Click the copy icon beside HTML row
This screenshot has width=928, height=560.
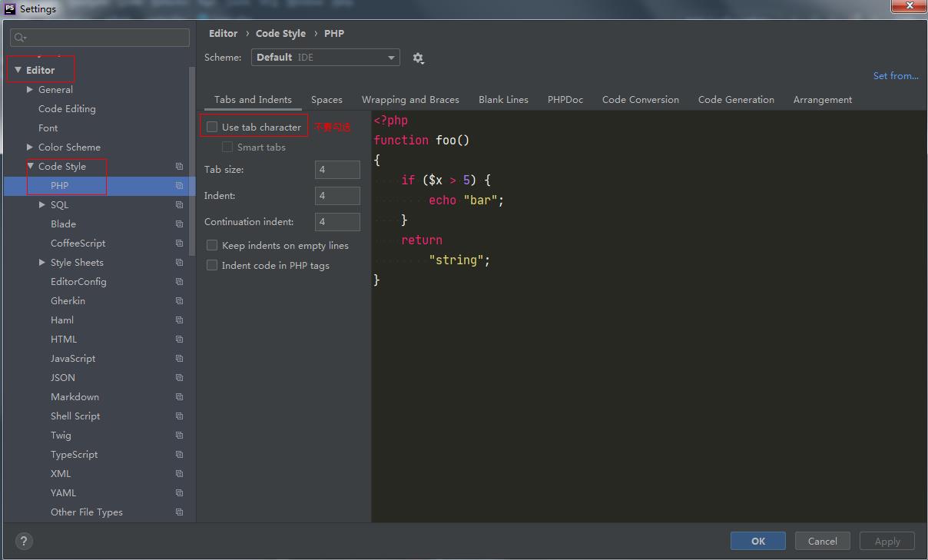[179, 340]
